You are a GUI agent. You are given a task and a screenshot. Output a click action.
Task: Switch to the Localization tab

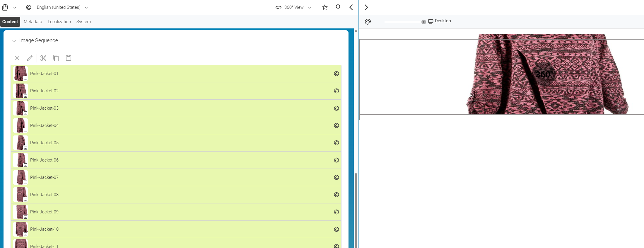tap(59, 22)
